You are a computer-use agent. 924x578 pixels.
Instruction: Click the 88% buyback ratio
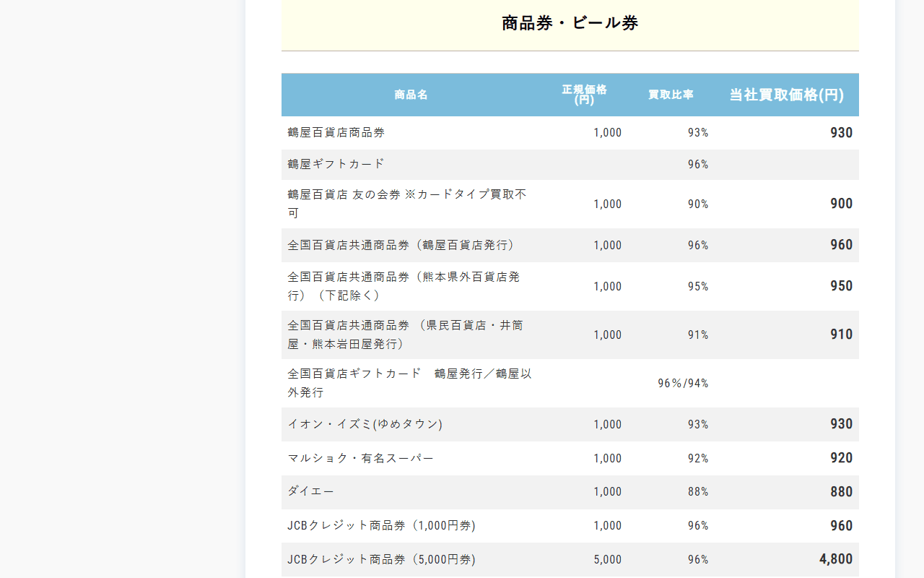point(698,492)
